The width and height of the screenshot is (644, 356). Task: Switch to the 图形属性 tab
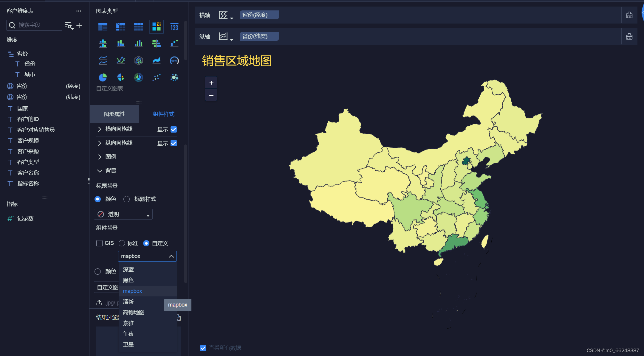pos(114,114)
